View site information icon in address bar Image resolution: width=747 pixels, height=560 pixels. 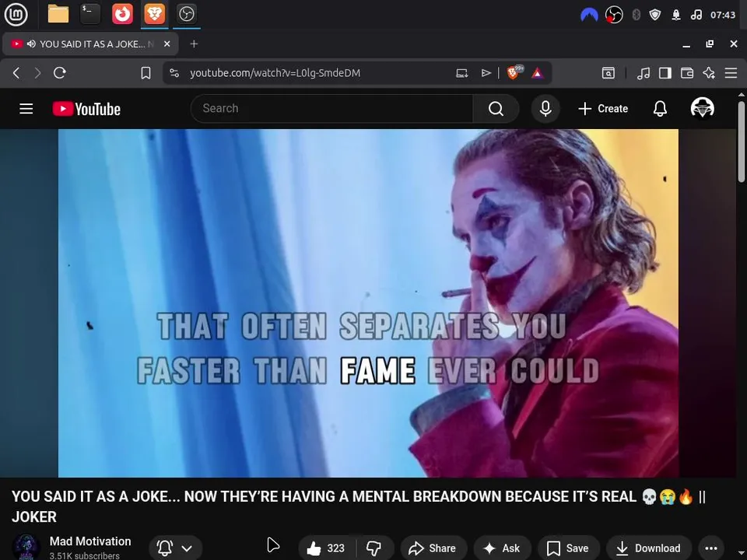coord(174,73)
